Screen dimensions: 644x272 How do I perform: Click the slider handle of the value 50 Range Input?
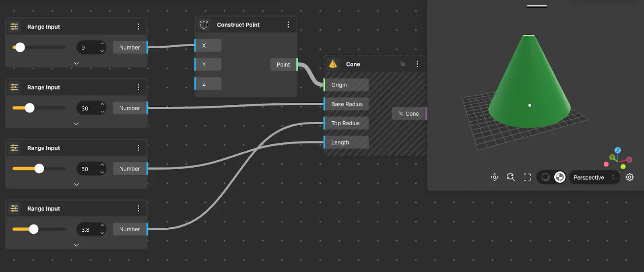pyautogui.click(x=39, y=168)
